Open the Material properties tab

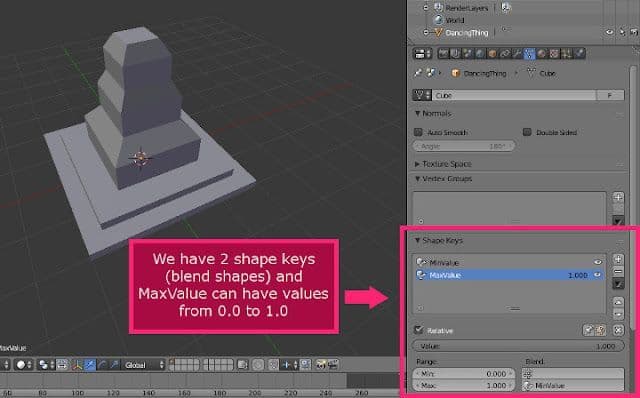pos(542,53)
